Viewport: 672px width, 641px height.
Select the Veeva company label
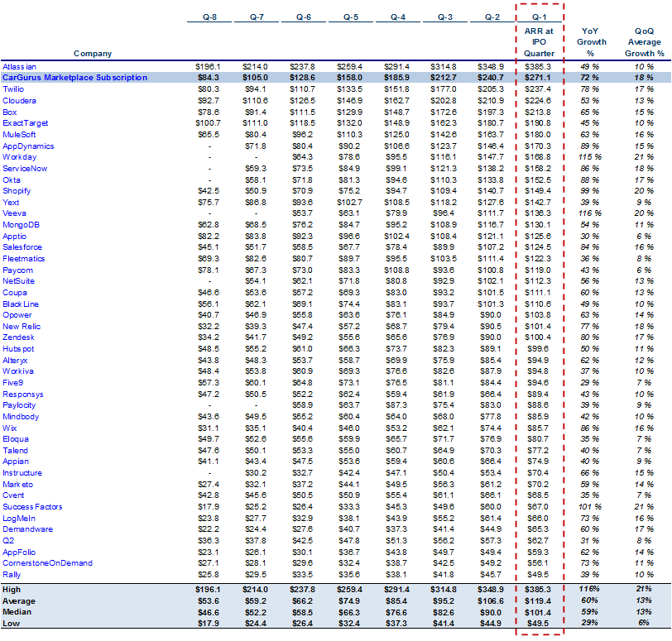[14, 213]
